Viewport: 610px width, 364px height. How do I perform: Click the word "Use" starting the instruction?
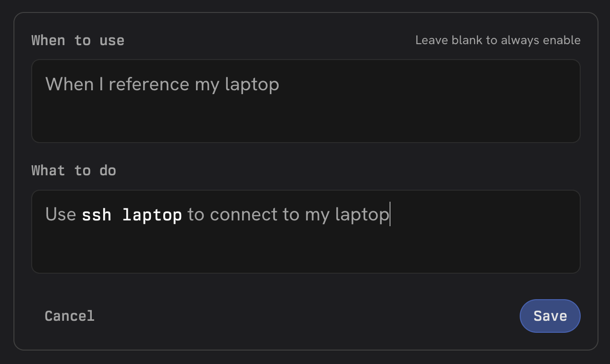61,215
